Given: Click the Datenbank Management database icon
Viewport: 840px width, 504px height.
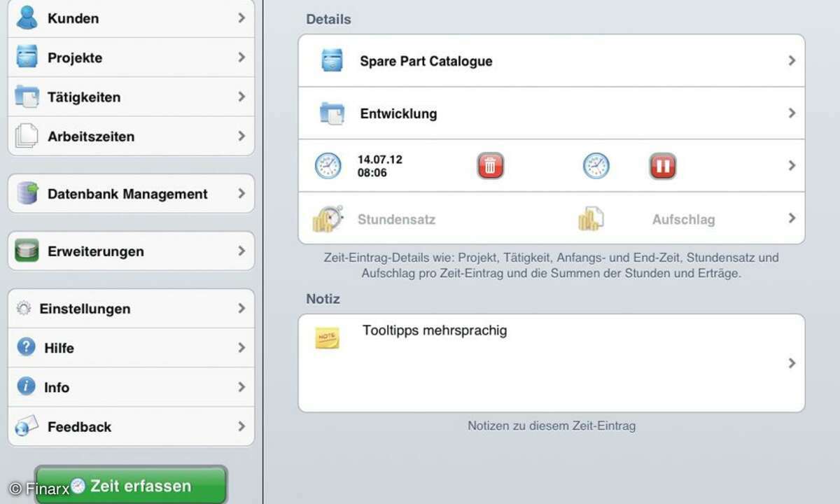Looking at the screenshot, I should (27, 193).
